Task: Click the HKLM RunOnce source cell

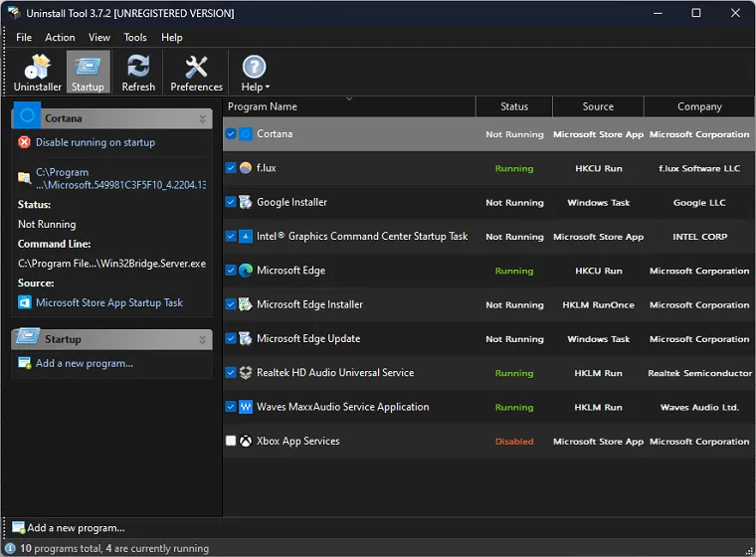Action: [x=599, y=304]
